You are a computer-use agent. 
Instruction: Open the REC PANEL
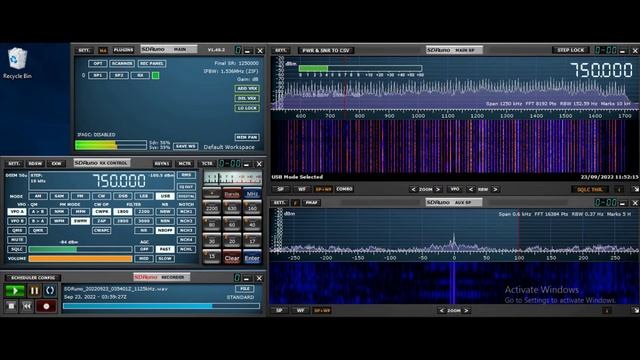(151, 63)
